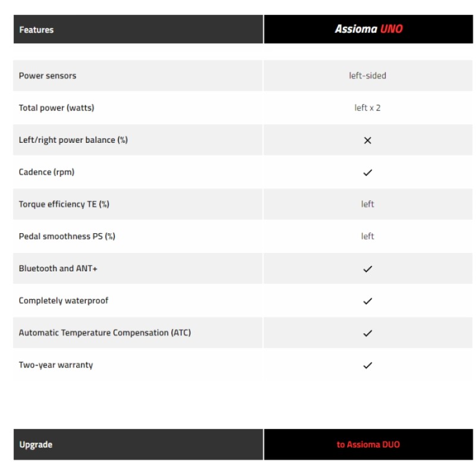Click the X mark for power balance
The width and height of the screenshot is (476, 476).
click(x=367, y=140)
